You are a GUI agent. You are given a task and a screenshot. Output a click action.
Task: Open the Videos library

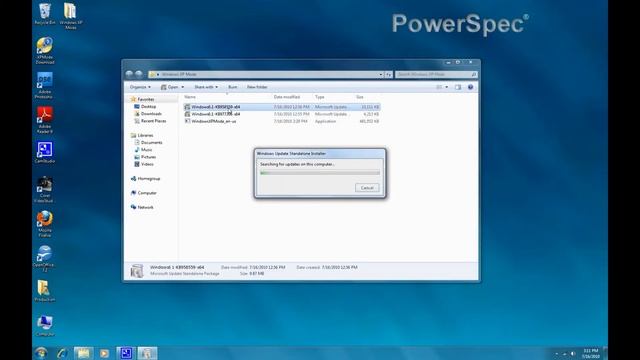144,164
